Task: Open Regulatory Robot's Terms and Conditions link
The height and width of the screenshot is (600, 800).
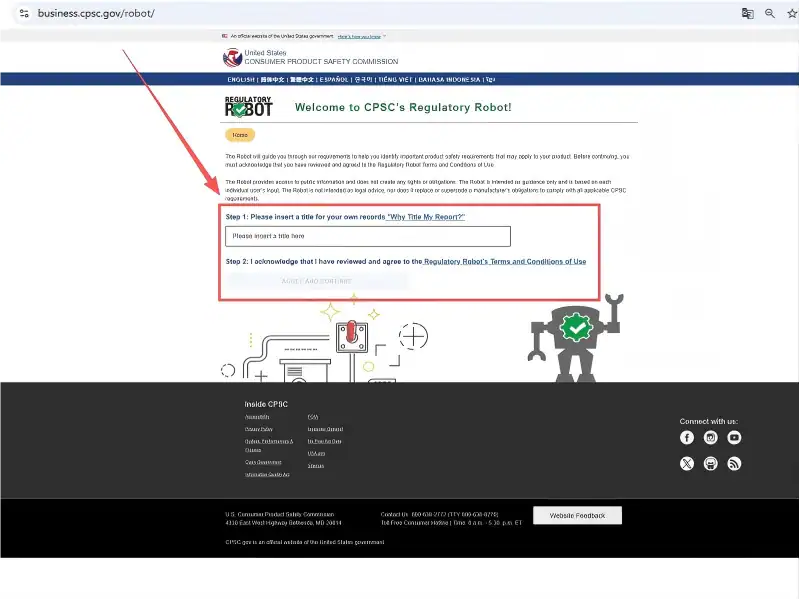Action: point(505,262)
